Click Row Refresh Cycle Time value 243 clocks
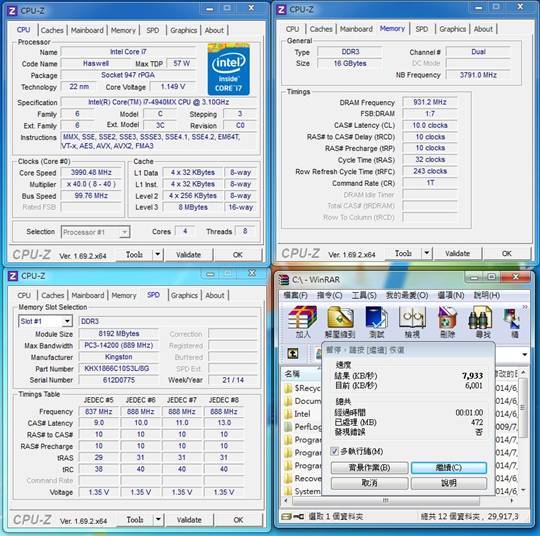Viewport: 540px width, 536px height. [430, 171]
